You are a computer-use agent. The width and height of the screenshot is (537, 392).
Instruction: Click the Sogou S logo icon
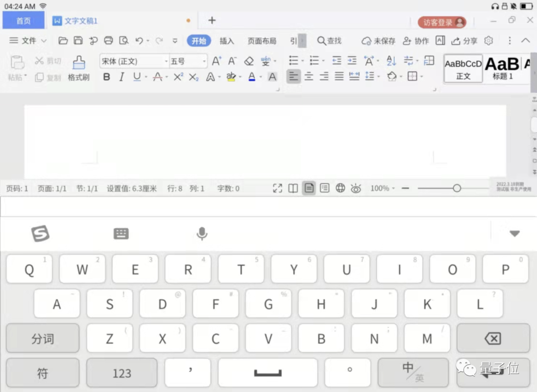pyautogui.click(x=40, y=234)
